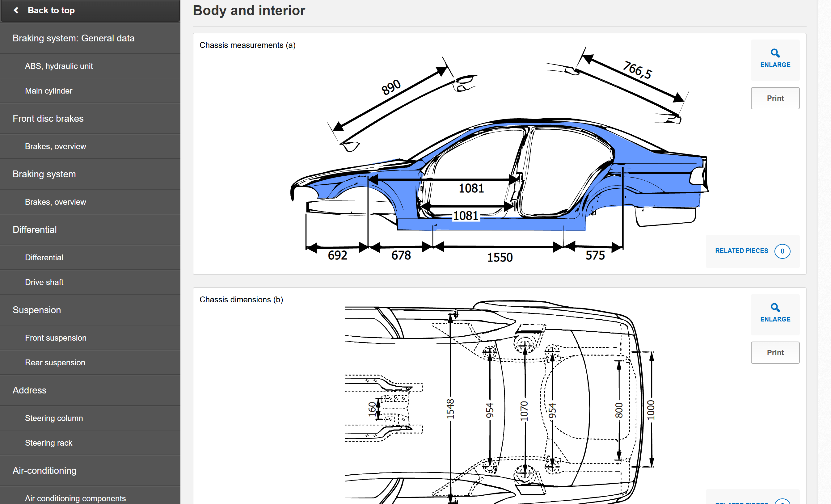
Task: Click the Back to top label
Action: click(51, 10)
